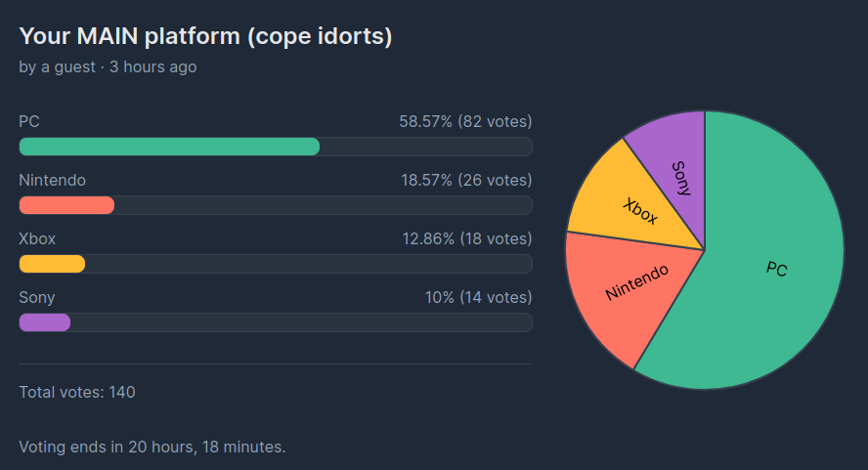Image resolution: width=868 pixels, height=470 pixels.
Task: Click the Sony option label
Action: tap(36, 297)
